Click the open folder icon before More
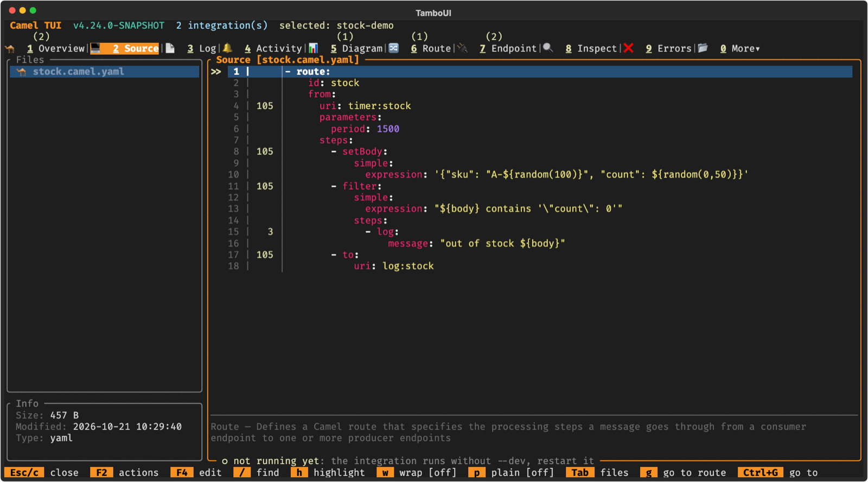Viewport: 868px width, 482px height. point(703,48)
